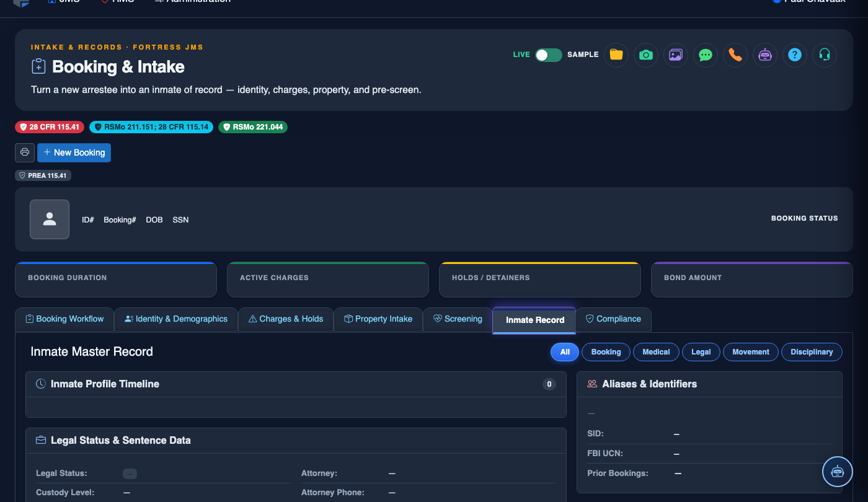Screen dimensions: 868x502
Task: Switch to the Booking Workflow tab
Action: pos(64,319)
